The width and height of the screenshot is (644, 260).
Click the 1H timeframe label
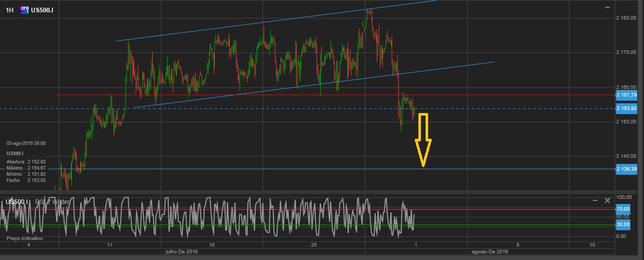[9, 10]
